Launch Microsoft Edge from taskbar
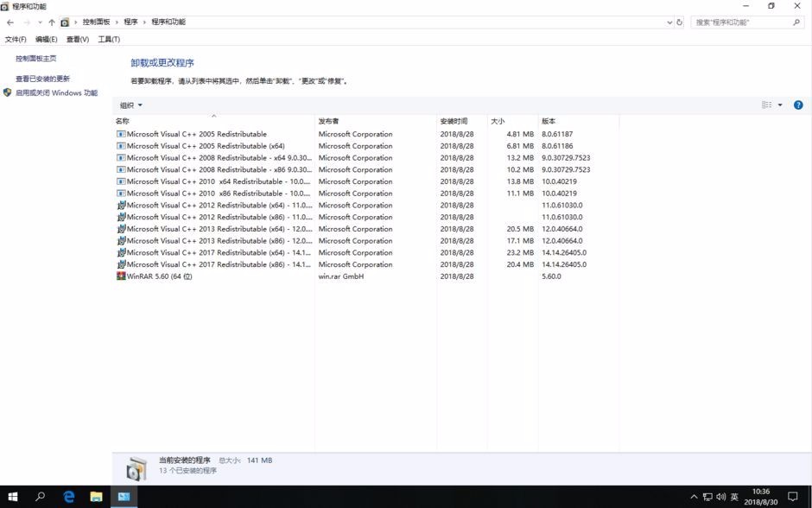This screenshot has height=508, width=812. 68,497
